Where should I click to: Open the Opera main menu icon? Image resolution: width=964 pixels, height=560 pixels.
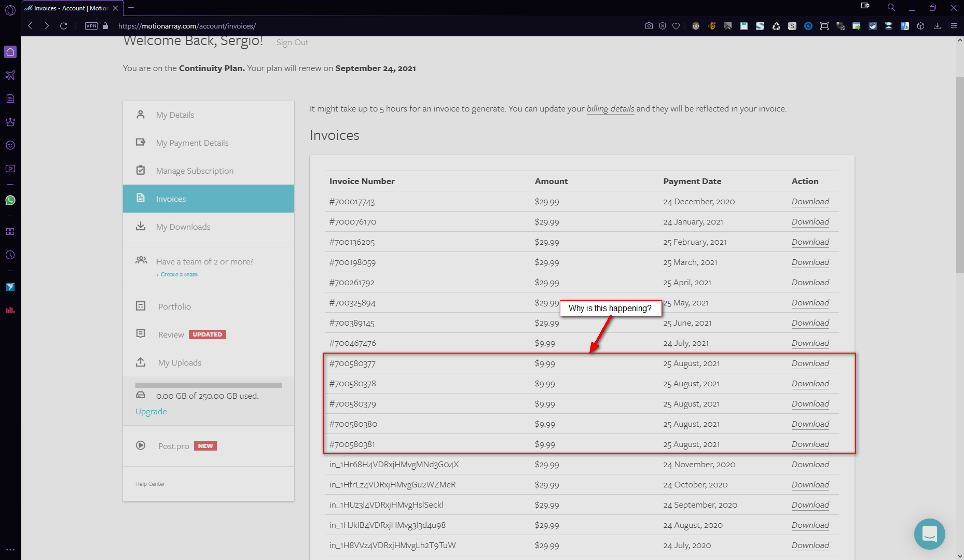10,9
